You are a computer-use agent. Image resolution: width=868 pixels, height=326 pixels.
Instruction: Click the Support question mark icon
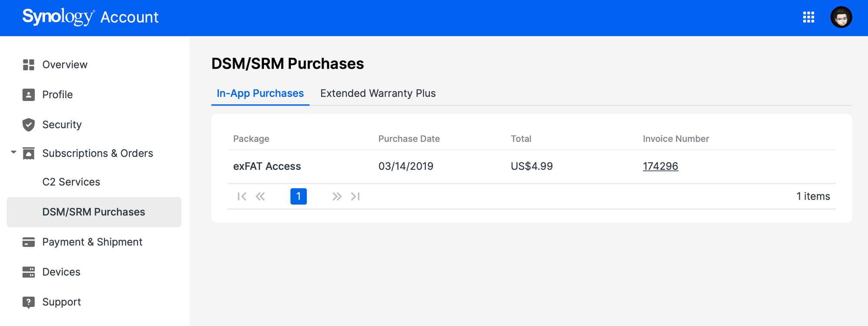point(29,302)
